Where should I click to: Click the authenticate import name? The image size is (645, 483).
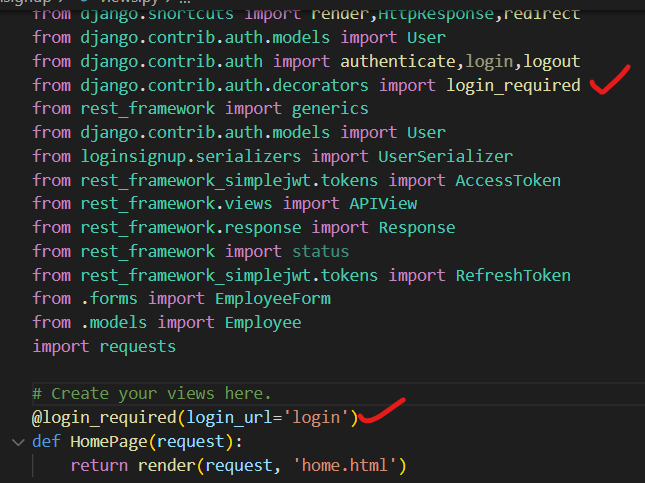pos(397,61)
